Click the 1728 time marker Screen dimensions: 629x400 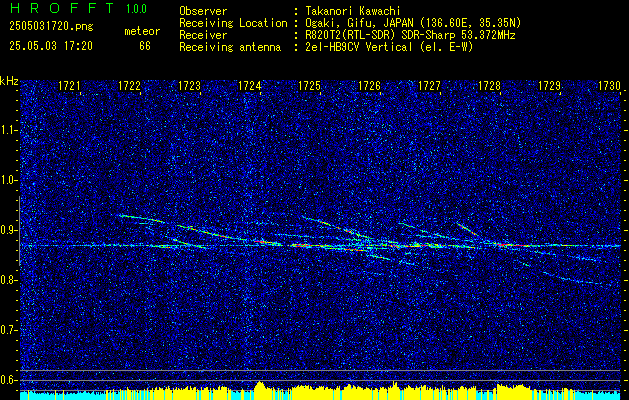(x=489, y=86)
